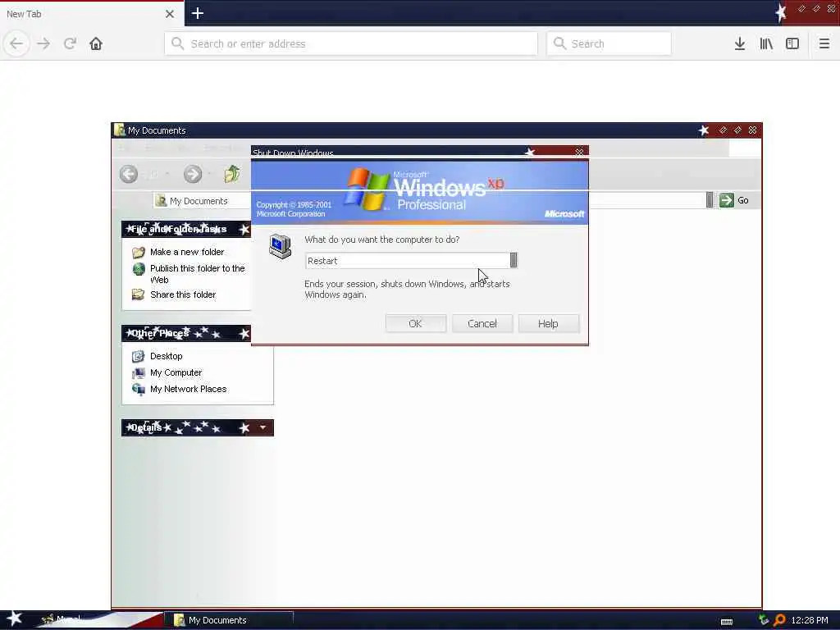This screenshot has height=630, width=840.
Task: Focus the Firefox Search box
Action: (x=609, y=43)
